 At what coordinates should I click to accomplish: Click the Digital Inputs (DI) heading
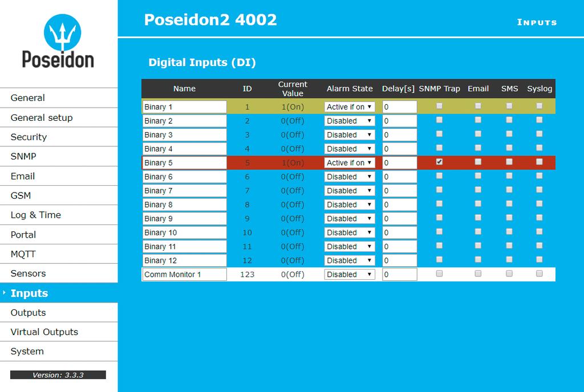(x=202, y=62)
